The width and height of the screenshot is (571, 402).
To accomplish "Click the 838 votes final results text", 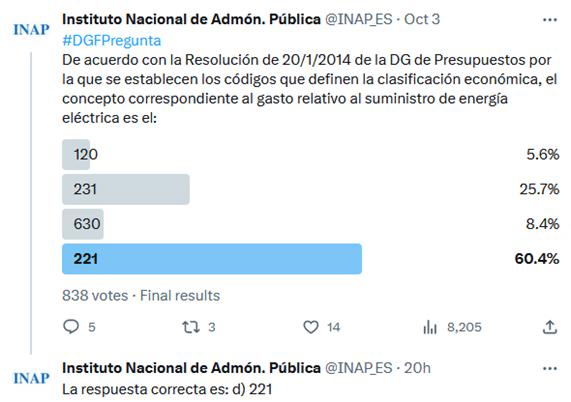I will (141, 295).
